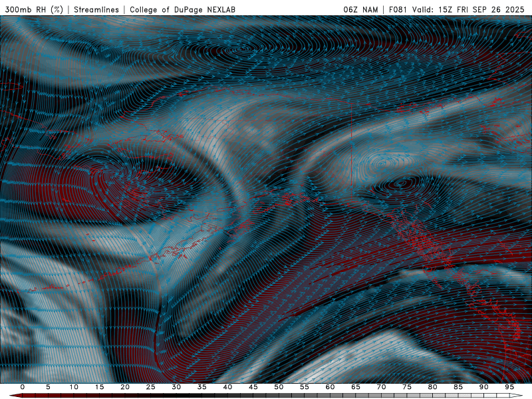532x399 pixels.
Task: Click the "35" tick label on color scale
Action: tap(202, 387)
